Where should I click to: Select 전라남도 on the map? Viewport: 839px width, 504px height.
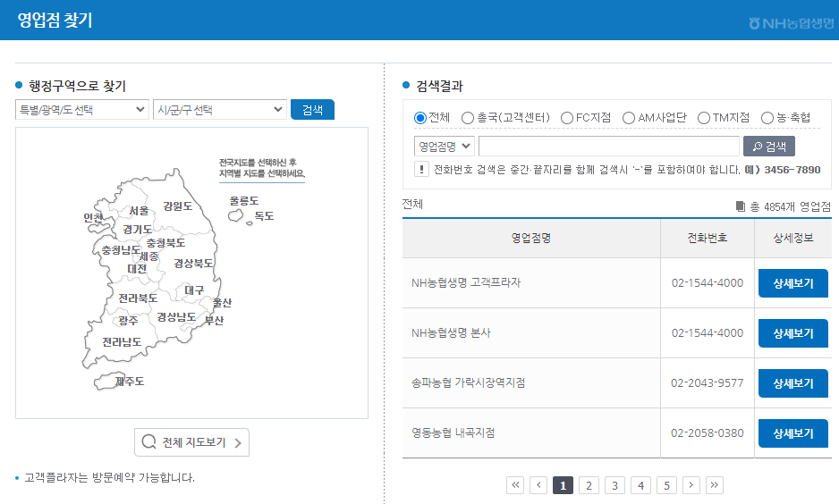pos(122,342)
